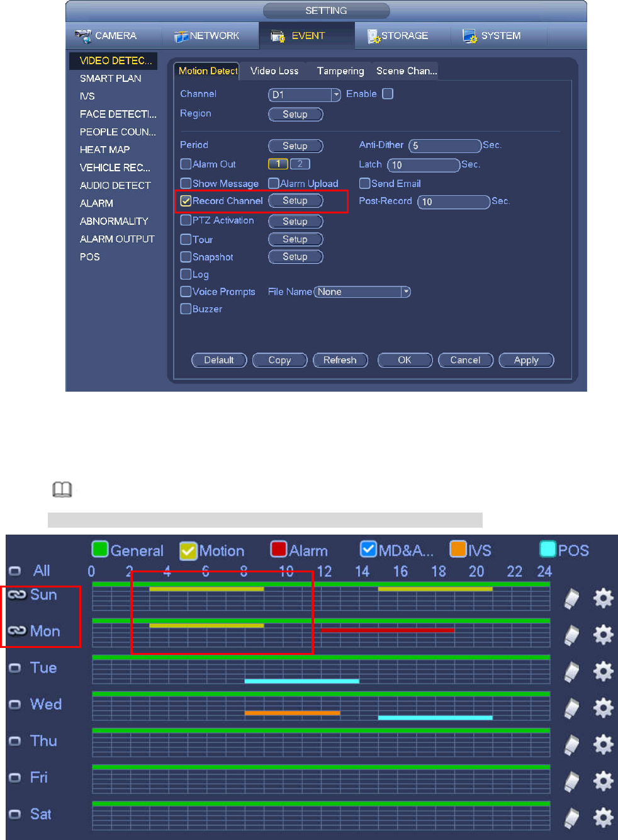The height and width of the screenshot is (840, 618).
Task: Select the yellow Motion record type
Action: coord(188,550)
